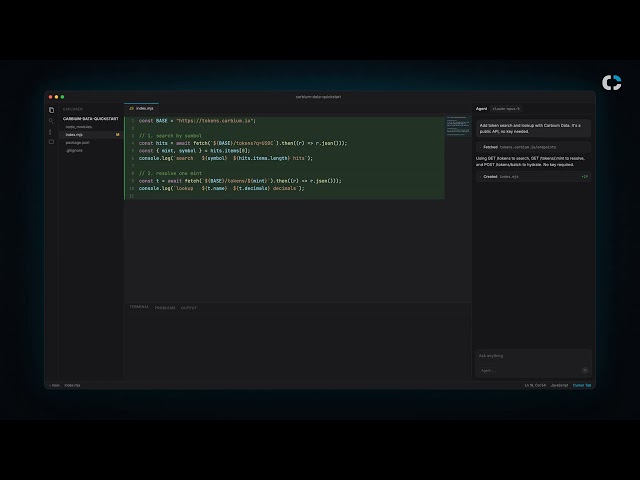Click index.mjs in the status bar
Viewport: 640px width, 480px height.
(x=72, y=385)
